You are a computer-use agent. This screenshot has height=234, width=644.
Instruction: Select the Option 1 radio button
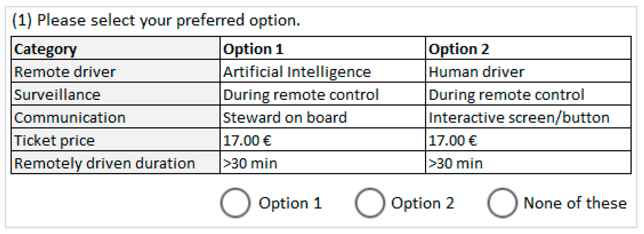(x=235, y=203)
